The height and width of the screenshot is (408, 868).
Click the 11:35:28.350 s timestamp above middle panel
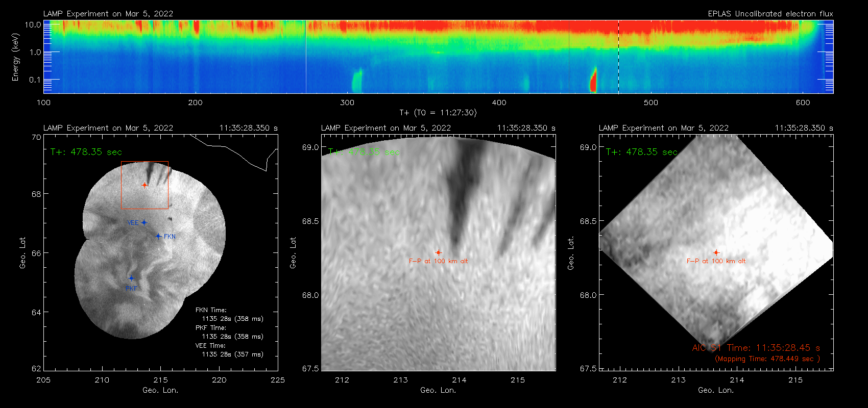(526, 128)
